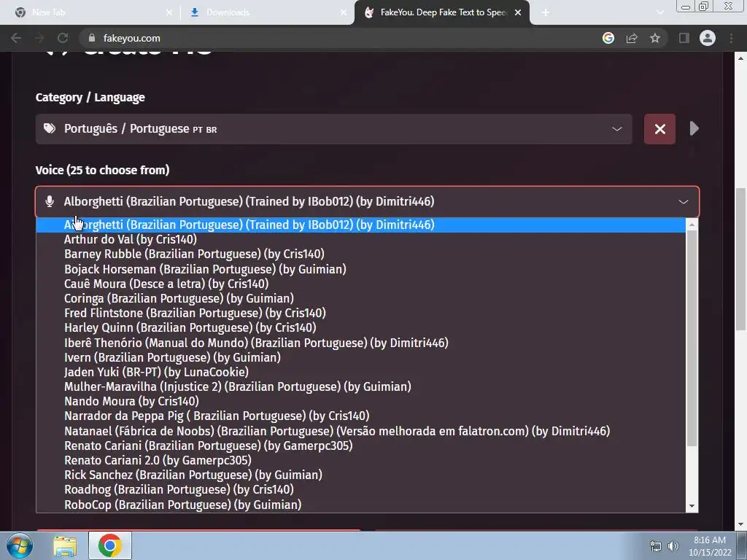This screenshot has height=560, width=747.
Task: Bookmark this page with star icon
Action: pos(655,38)
